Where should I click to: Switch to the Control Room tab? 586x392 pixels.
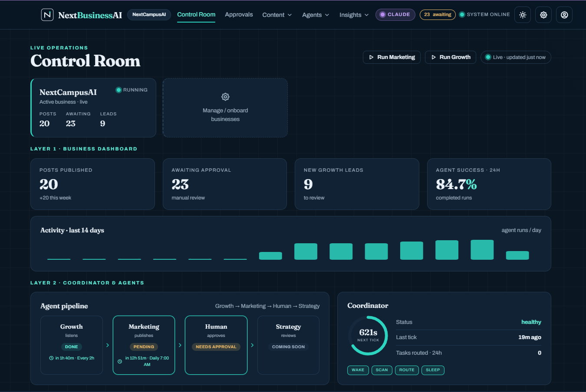[196, 15]
